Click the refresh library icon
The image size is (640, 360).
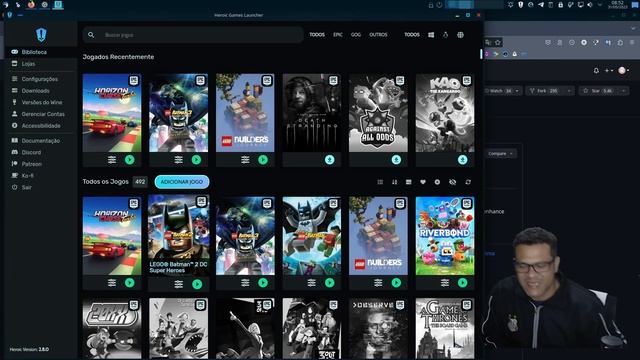(x=468, y=182)
